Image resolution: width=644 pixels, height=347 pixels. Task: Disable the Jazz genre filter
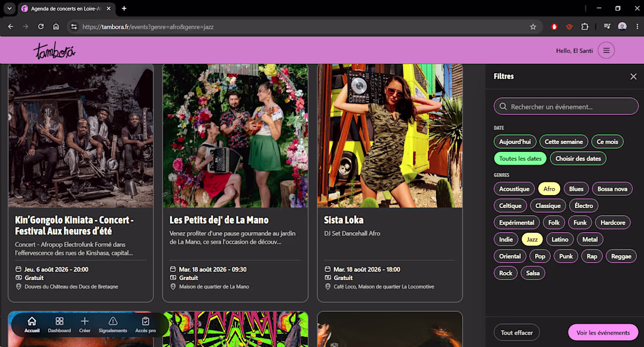click(532, 240)
